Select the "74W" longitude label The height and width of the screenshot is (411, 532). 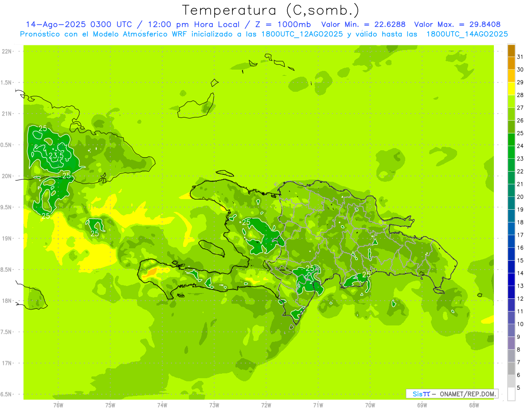click(162, 405)
